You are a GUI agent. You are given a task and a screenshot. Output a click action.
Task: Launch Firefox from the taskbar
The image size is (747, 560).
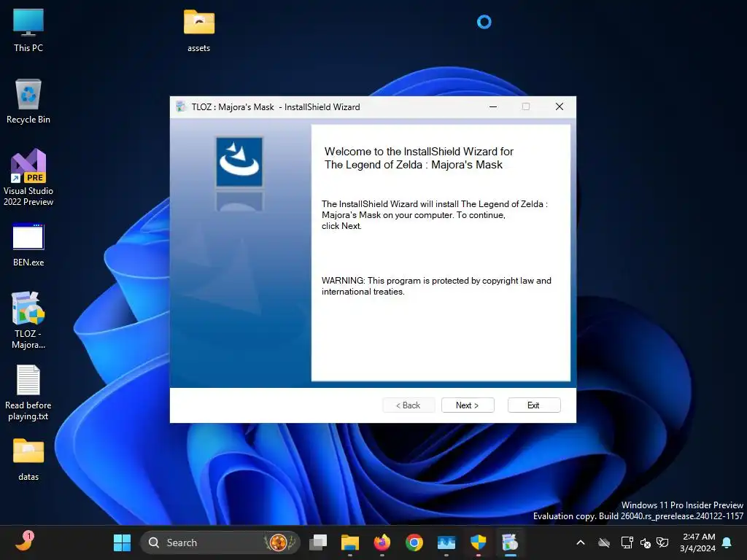tap(382, 542)
